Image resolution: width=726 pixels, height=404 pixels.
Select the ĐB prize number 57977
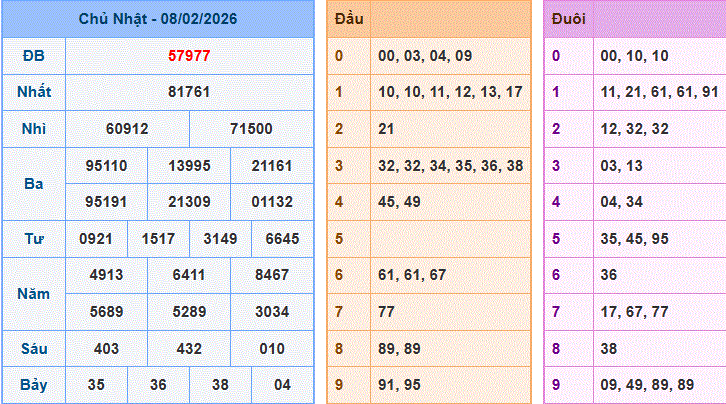pyautogui.click(x=189, y=56)
